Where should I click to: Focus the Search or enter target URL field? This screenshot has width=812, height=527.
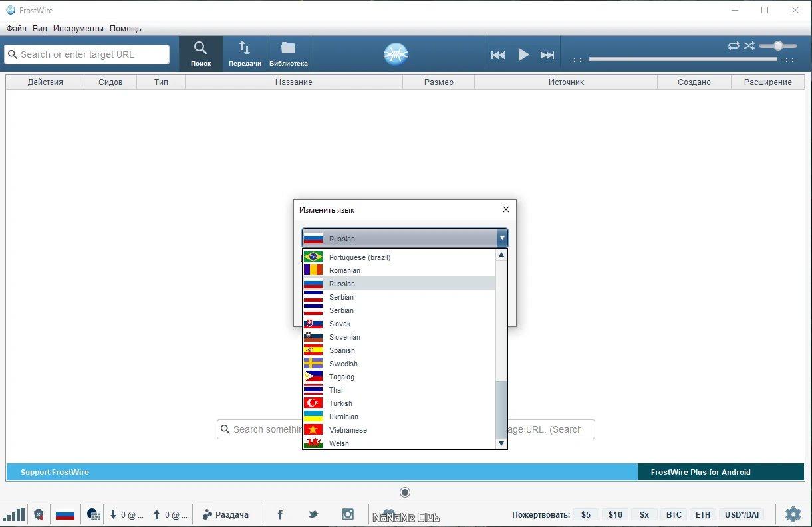[x=87, y=54]
